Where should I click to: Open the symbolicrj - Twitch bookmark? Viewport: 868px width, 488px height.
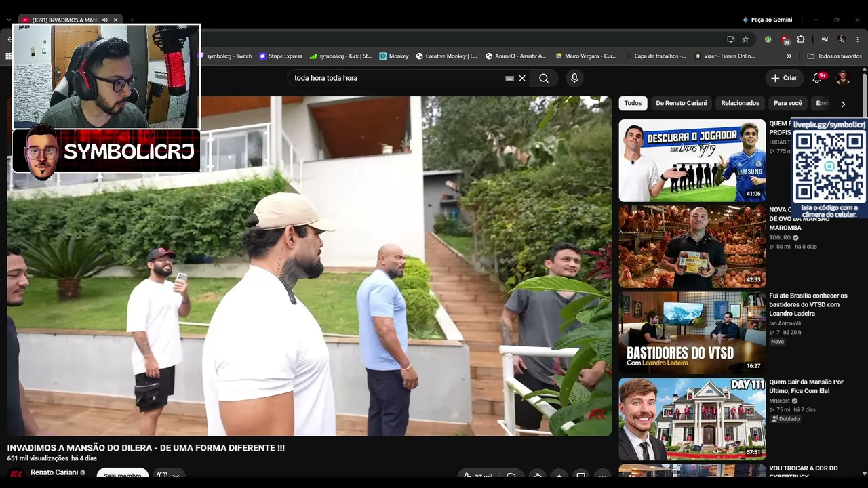coord(224,56)
